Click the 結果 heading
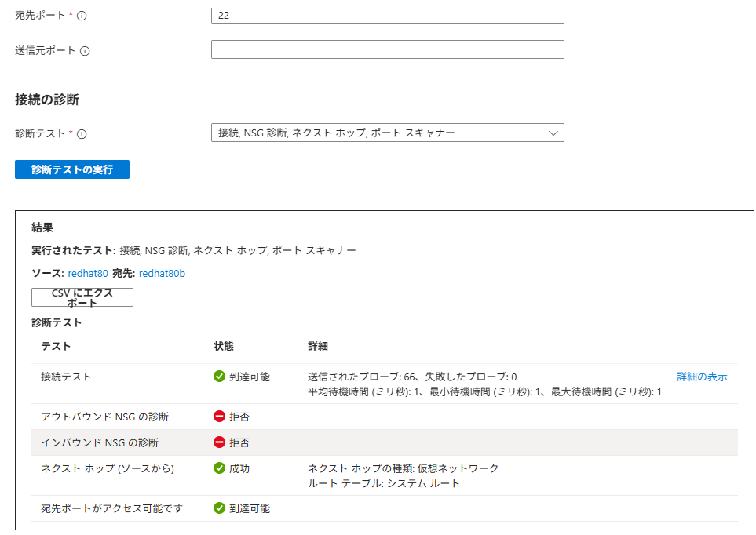The height and width of the screenshot is (535, 756). [42, 227]
